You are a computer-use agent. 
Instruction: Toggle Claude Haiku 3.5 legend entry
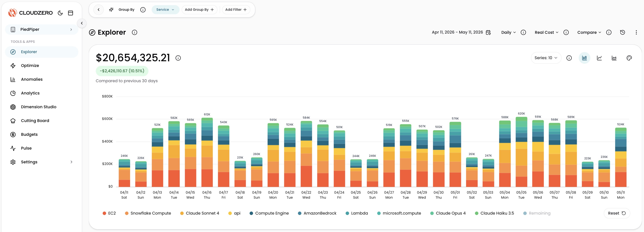494,213
